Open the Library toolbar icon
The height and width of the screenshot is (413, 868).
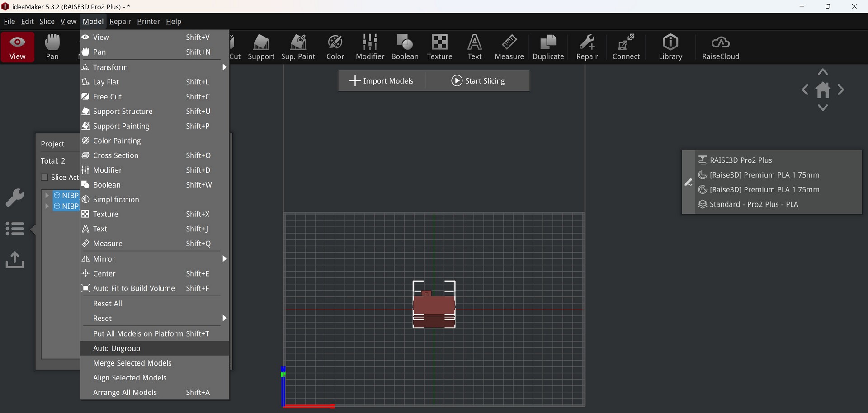[670, 47]
